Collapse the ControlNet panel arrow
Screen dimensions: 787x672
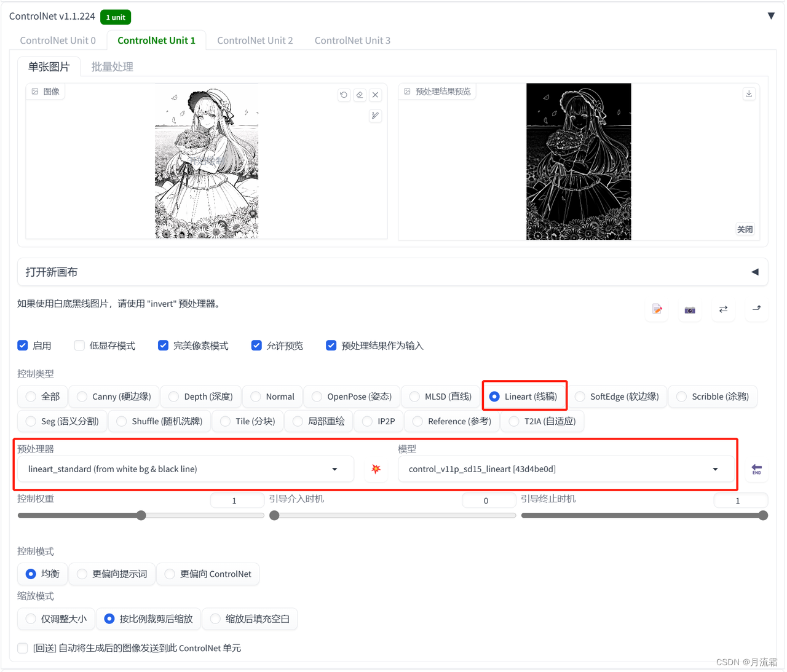pos(771,16)
